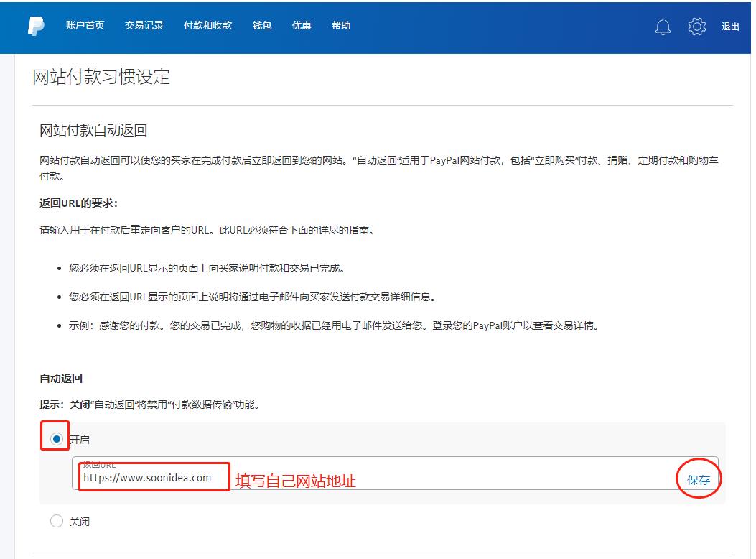Click the 网站付款习惯设定 page title
756x559 pixels.
tap(101, 77)
